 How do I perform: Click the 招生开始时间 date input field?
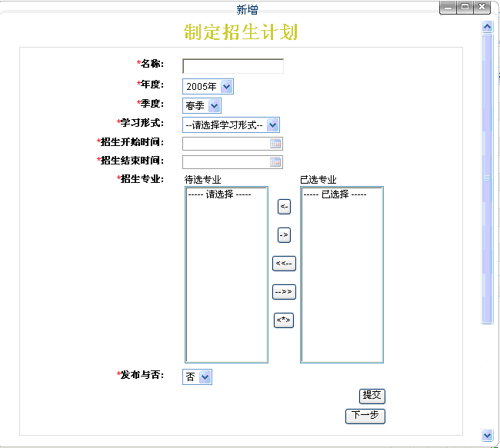[232, 144]
